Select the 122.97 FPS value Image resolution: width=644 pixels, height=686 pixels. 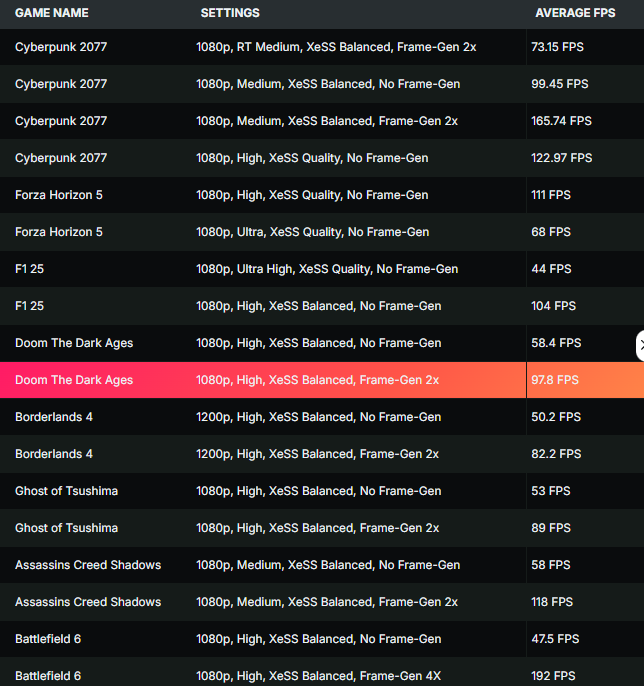click(561, 158)
